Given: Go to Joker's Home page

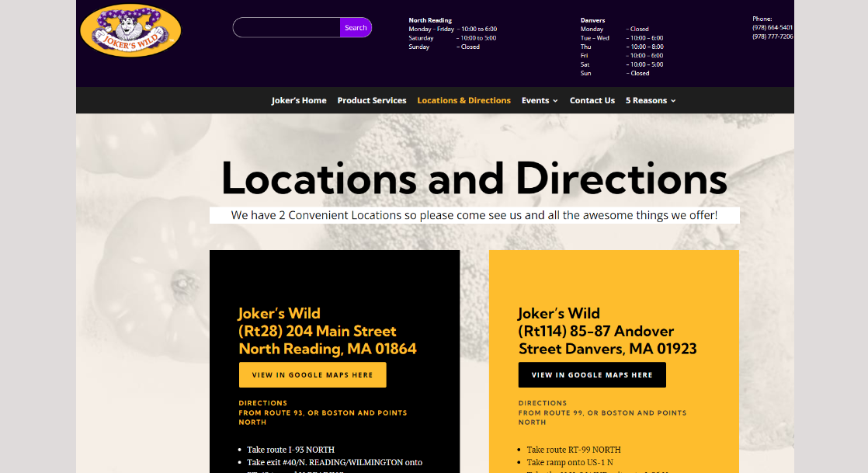Looking at the screenshot, I should (299, 100).
